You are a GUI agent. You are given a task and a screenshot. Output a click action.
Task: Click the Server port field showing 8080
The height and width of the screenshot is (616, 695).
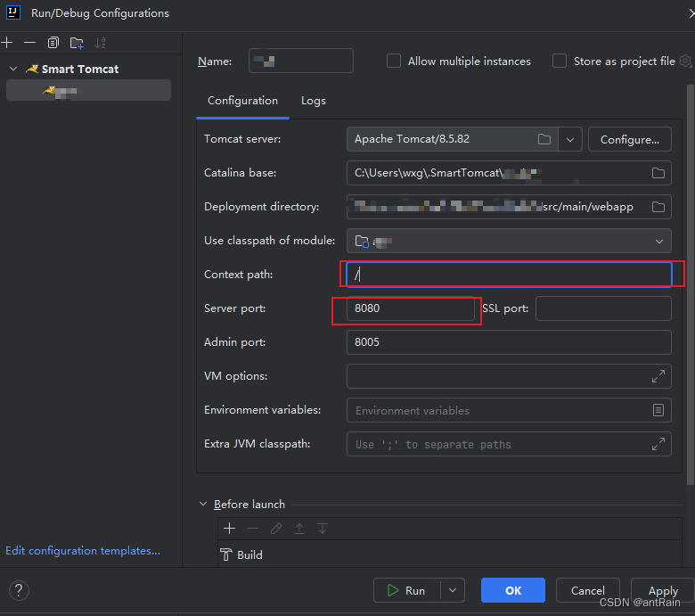[410, 308]
